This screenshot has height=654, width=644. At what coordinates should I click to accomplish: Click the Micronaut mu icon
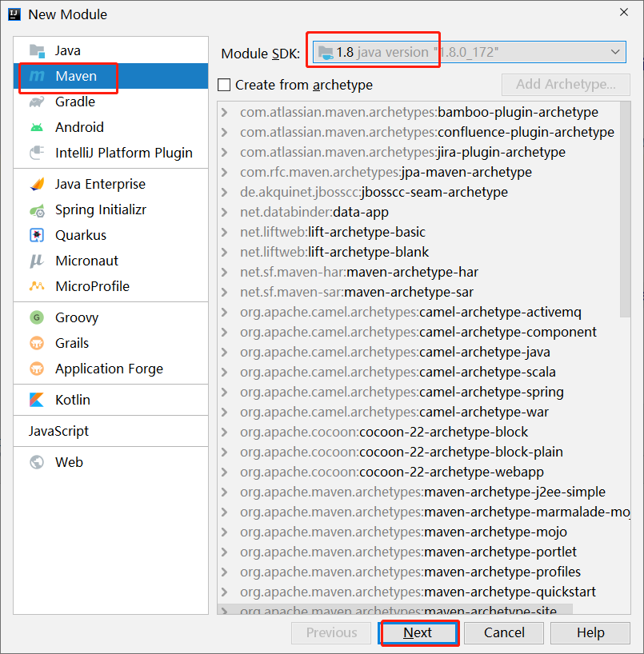tap(37, 261)
